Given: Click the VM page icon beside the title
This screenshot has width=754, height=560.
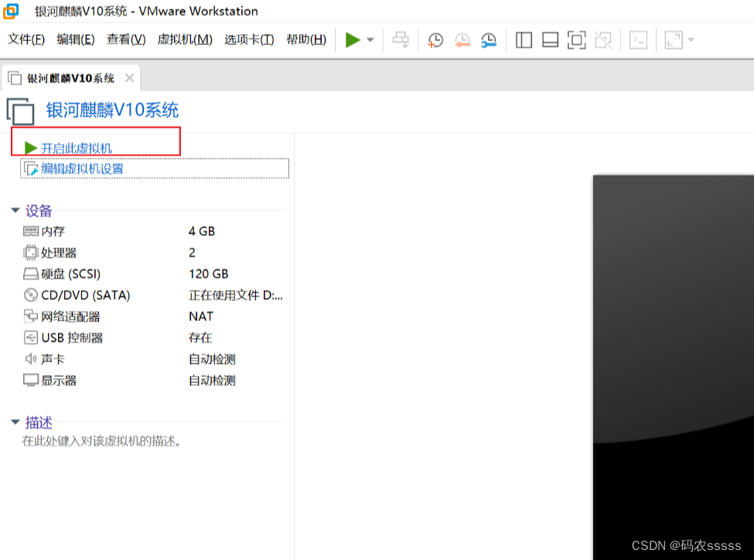Looking at the screenshot, I should tap(20, 111).
